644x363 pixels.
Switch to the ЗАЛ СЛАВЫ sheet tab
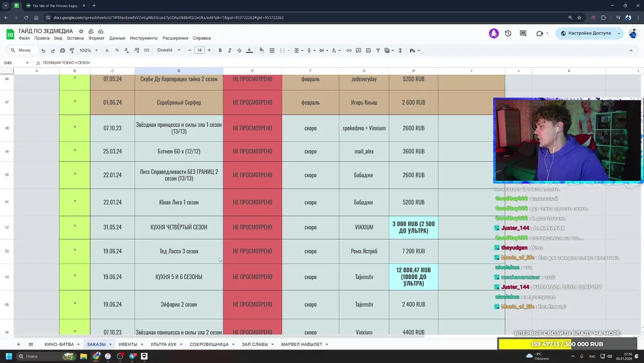click(x=255, y=344)
